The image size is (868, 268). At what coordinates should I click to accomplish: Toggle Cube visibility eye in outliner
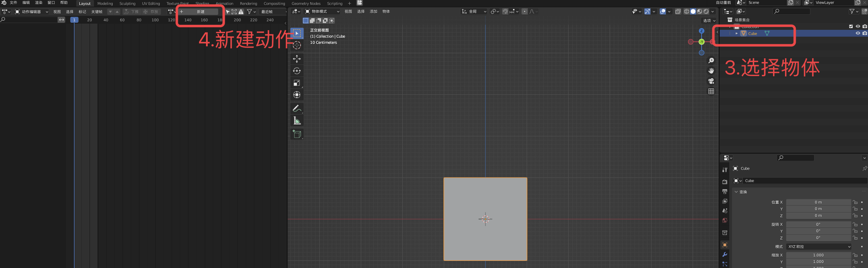pos(858,33)
